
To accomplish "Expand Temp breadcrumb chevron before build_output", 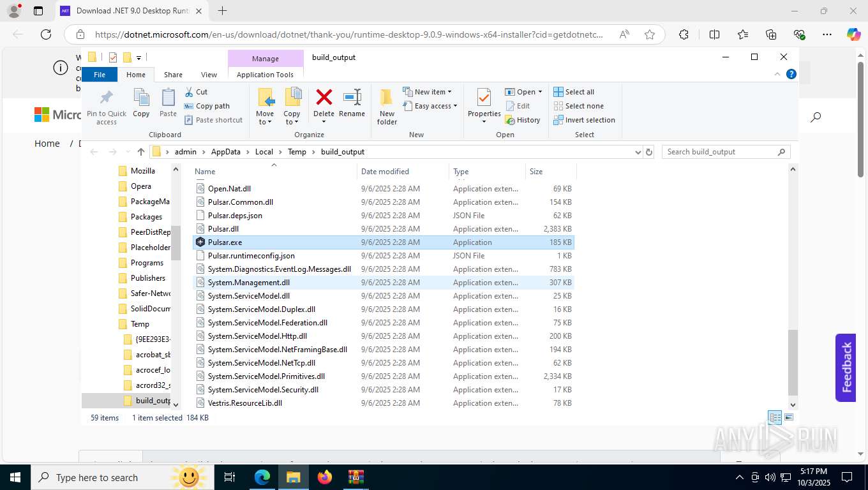I will click(313, 152).
